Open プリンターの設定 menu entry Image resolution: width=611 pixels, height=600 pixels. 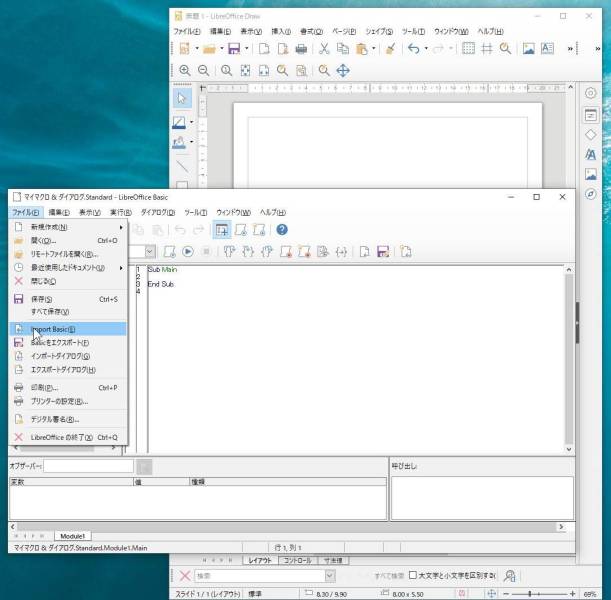(68, 401)
